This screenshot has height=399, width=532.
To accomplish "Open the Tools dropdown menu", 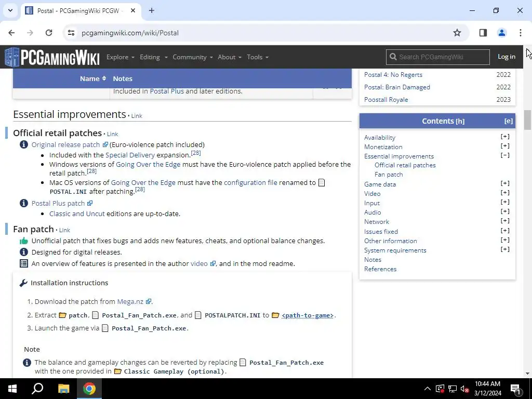I will tap(258, 57).
